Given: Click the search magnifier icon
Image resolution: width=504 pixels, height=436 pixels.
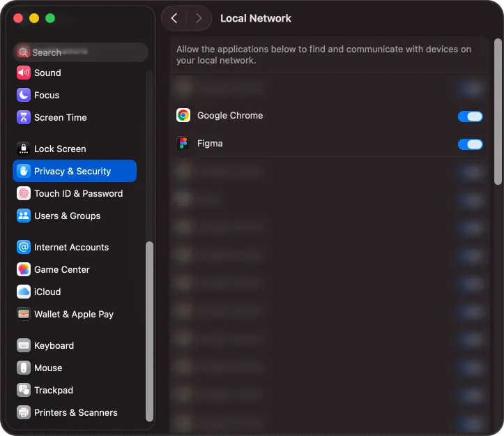Looking at the screenshot, I should pos(23,52).
